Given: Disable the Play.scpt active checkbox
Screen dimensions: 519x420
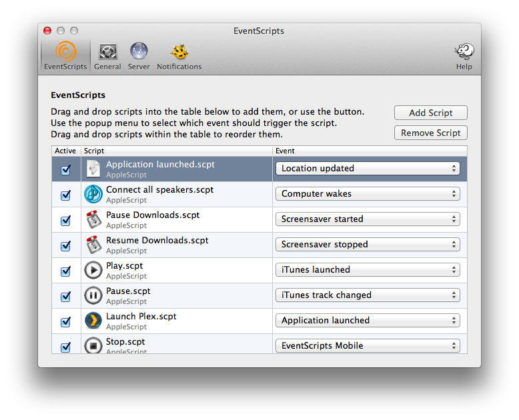Looking at the screenshot, I should (x=65, y=271).
